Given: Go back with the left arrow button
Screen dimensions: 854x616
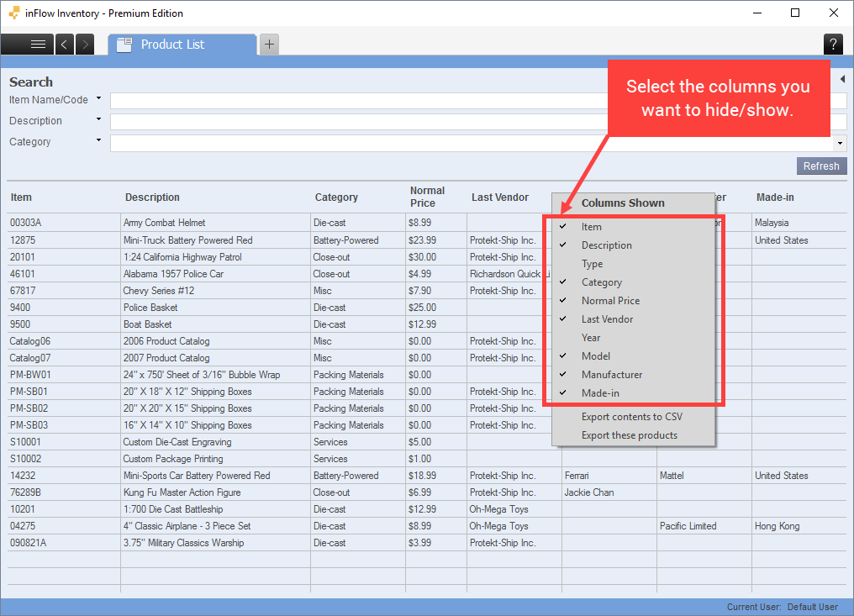Looking at the screenshot, I should [64, 44].
